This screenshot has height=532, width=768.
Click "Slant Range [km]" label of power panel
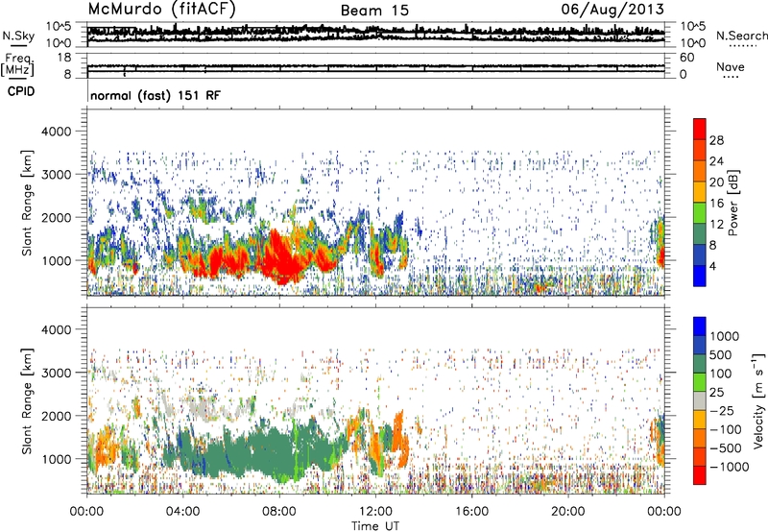pyautogui.click(x=27, y=203)
